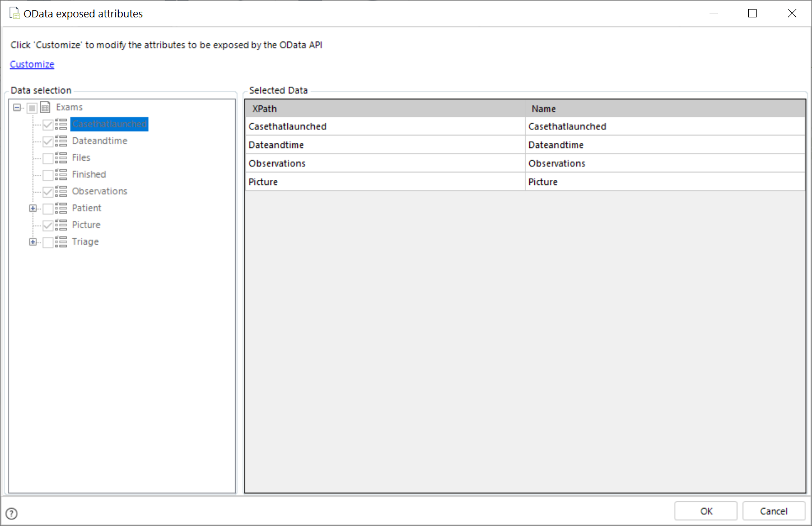812x526 pixels.
Task: Click the attribute icon beside Triage
Action: [x=61, y=242]
